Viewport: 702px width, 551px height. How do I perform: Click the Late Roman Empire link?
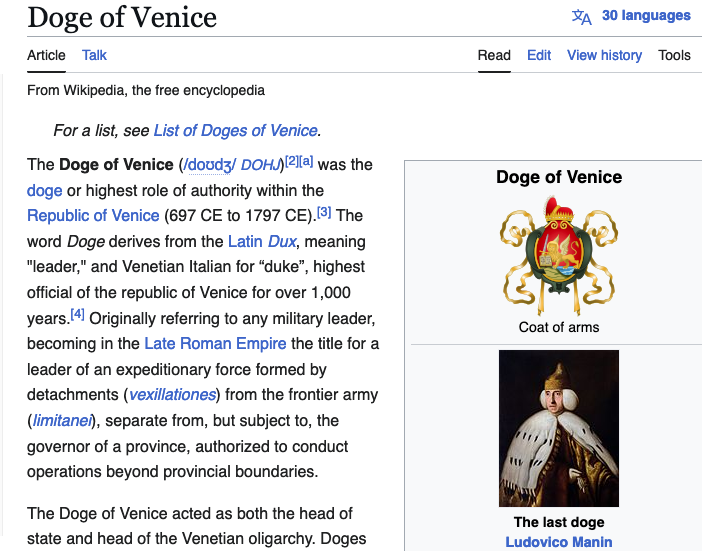215,343
